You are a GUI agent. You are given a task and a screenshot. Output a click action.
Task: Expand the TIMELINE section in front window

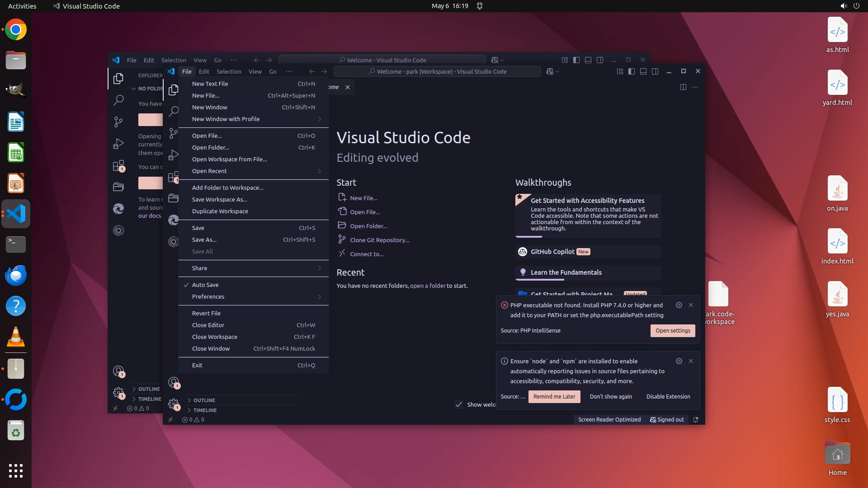pyautogui.click(x=205, y=410)
